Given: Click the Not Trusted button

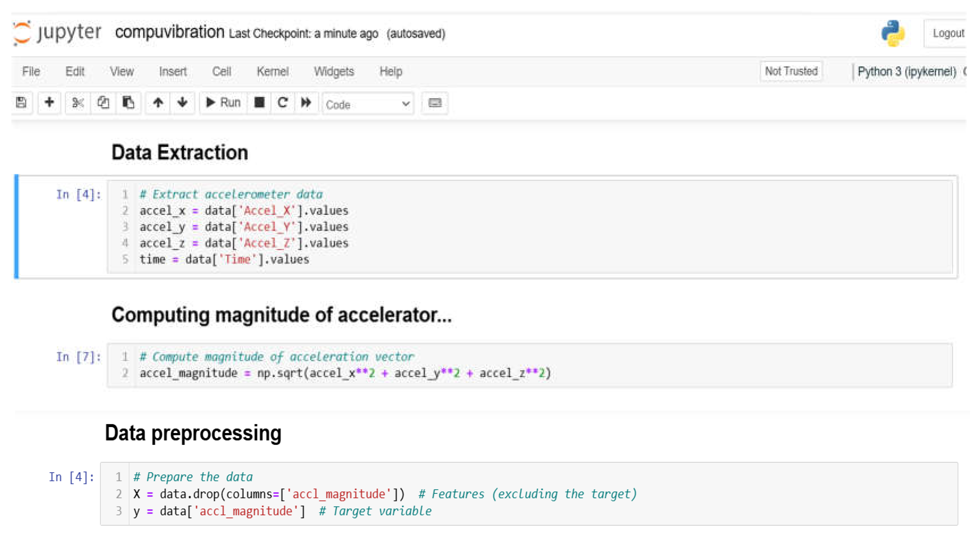Looking at the screenshot, I should click(791, 71).
